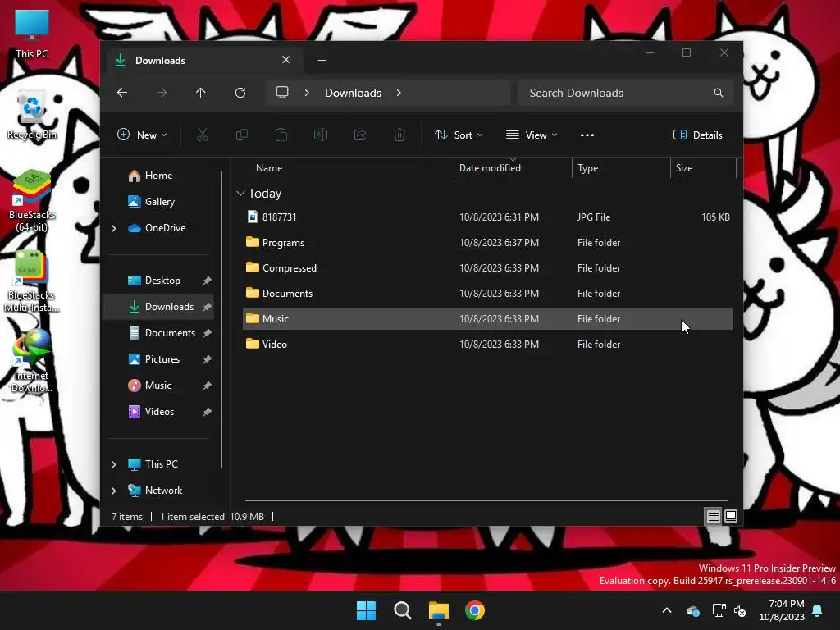The width and height of the screenshot is (840, 630).
Task: Click the search magnifier in Search Downloads
Action: (x=719, y=93)
